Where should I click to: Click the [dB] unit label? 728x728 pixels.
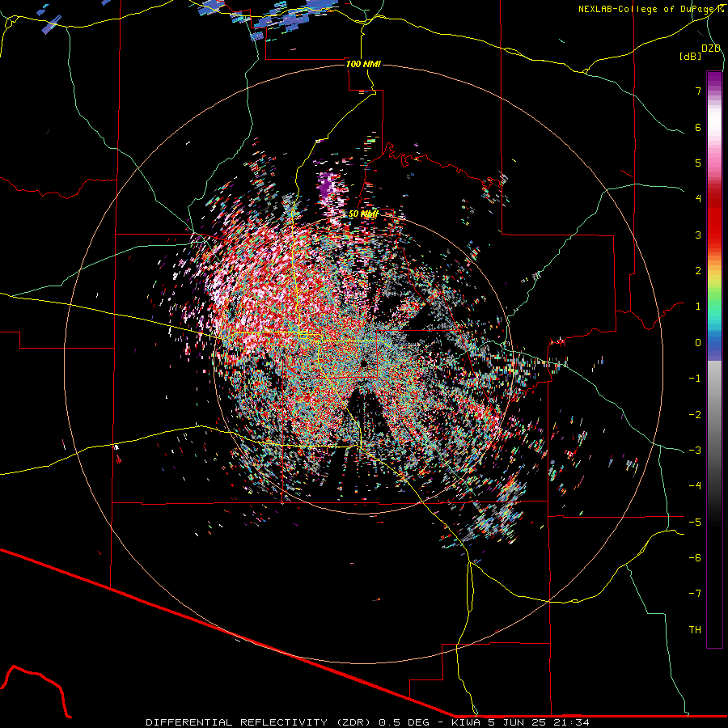691,57
